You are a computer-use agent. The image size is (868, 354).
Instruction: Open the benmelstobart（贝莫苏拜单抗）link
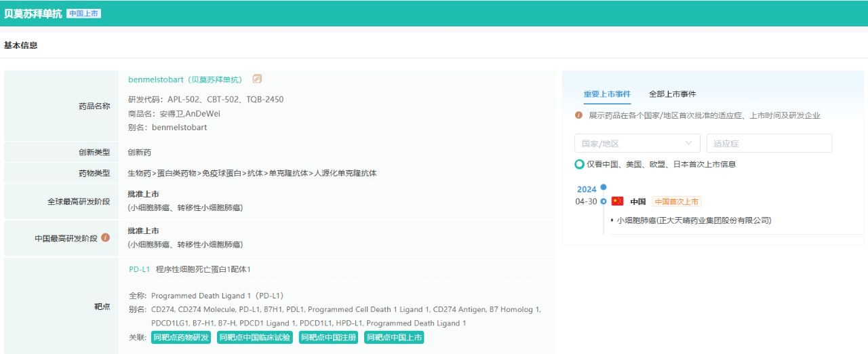click(185, 79)
